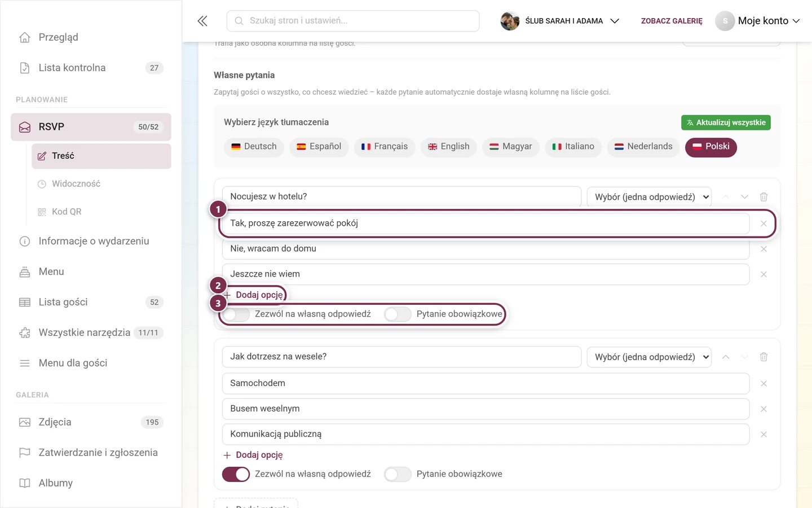Focus the 'Szukaj stron i ustawień' search field
The width and height of the screenshot is (812, 508).
click(353, 21)
